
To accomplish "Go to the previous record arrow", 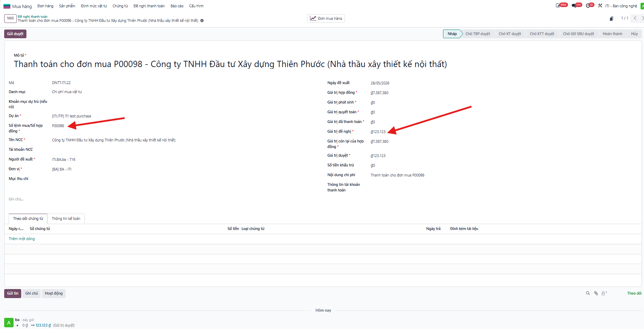I will pyautogui.click(x=635, y=18).
